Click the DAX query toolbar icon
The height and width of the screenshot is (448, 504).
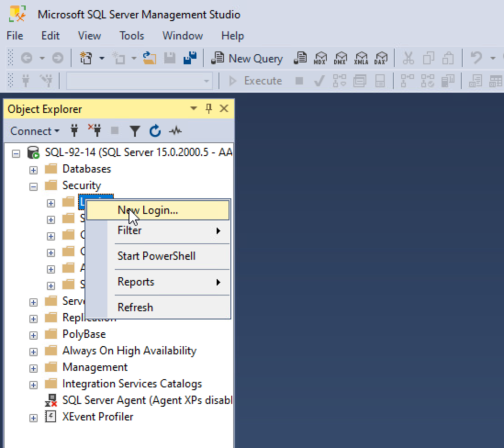click(381, 58)
